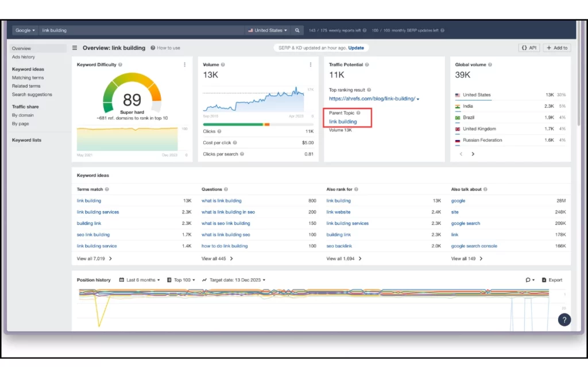This screenshot has height=392, width=588.
Task: Go to previous Global volume countries page
Action: tap(461, 154)
